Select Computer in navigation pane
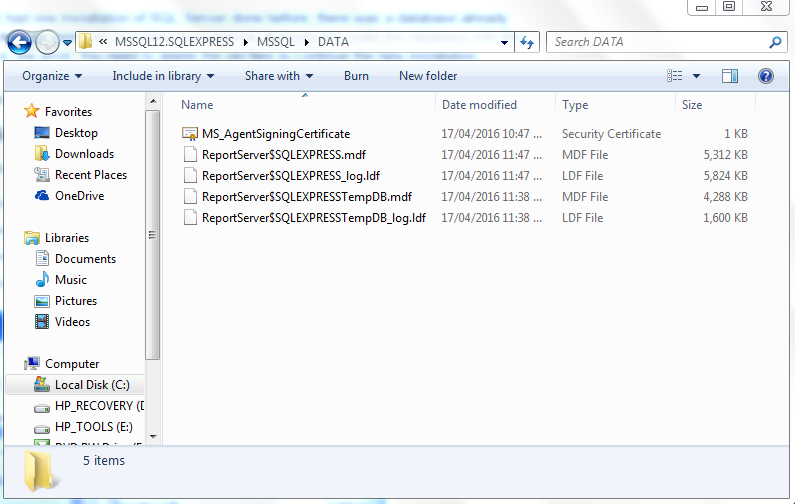This screenshot has height=504, width=795. pyautogui.click(x=72, y=364)
